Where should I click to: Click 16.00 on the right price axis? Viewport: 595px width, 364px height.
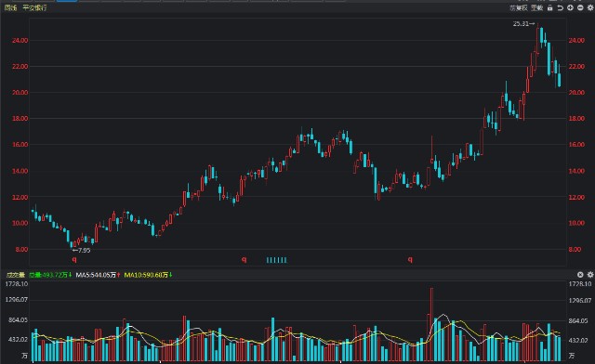pyautogui.click(x=576, y=145)
